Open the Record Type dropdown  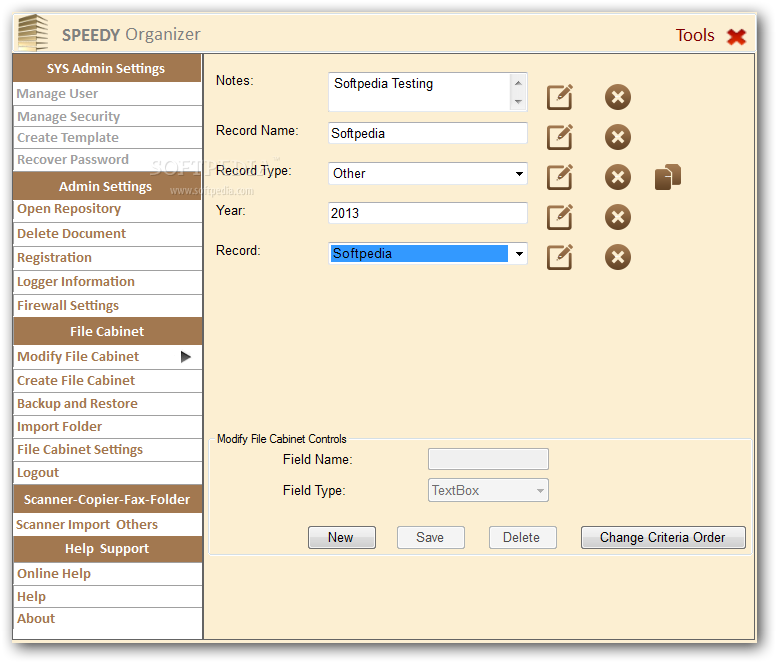[x=519, y=174]
